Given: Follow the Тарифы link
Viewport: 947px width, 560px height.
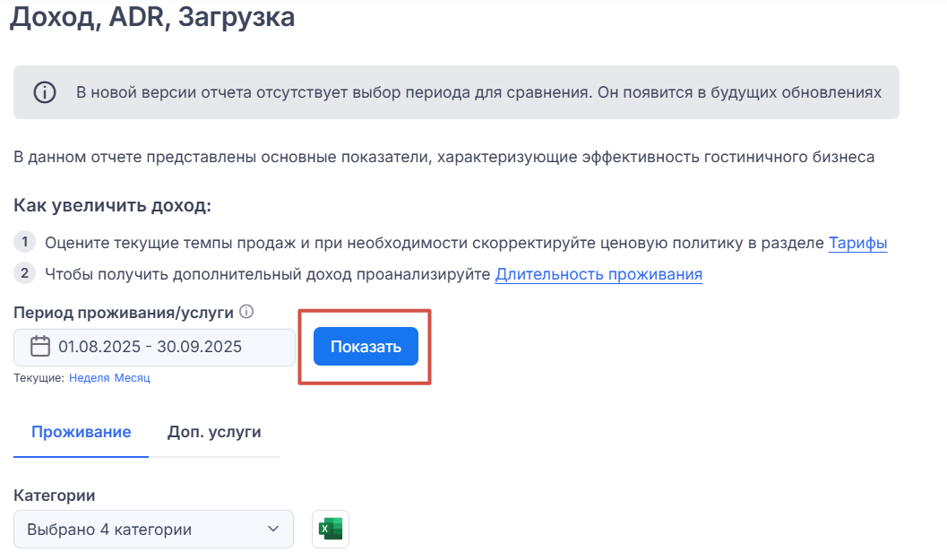Looking at the screenshot, I should click(x=857, y=243).
